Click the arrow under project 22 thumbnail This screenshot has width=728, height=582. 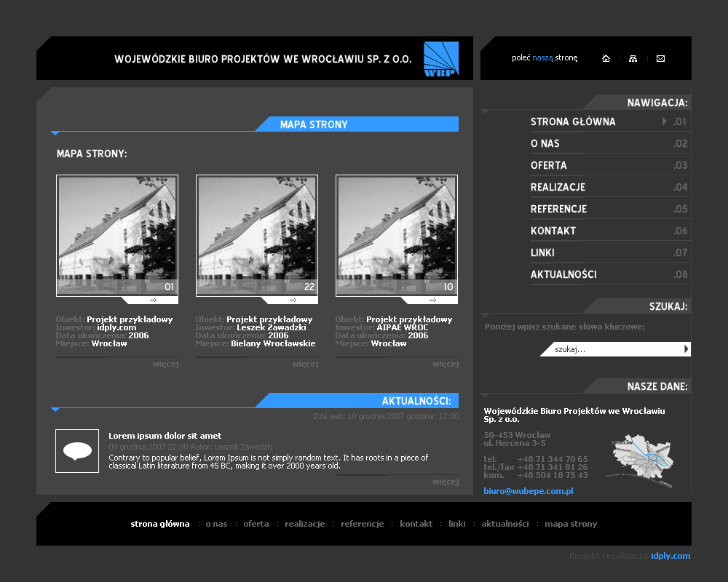pyautogui.click(x=293, y=300)
